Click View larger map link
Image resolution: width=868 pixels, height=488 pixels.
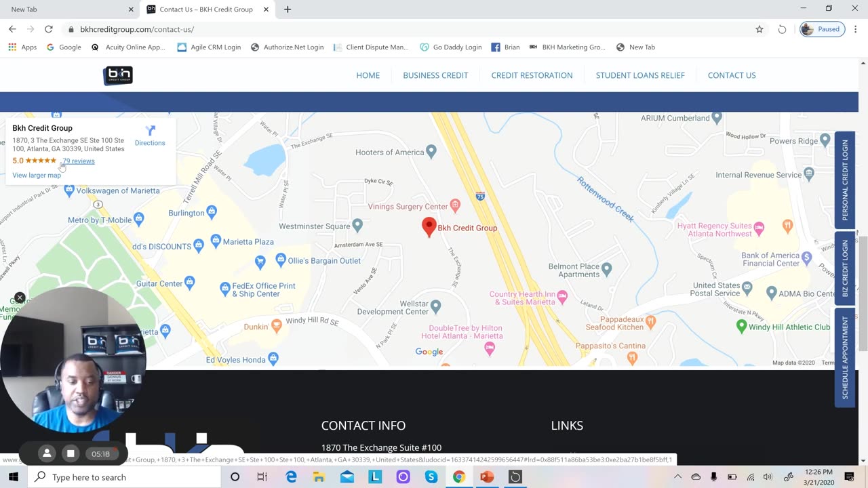point(37,176)
